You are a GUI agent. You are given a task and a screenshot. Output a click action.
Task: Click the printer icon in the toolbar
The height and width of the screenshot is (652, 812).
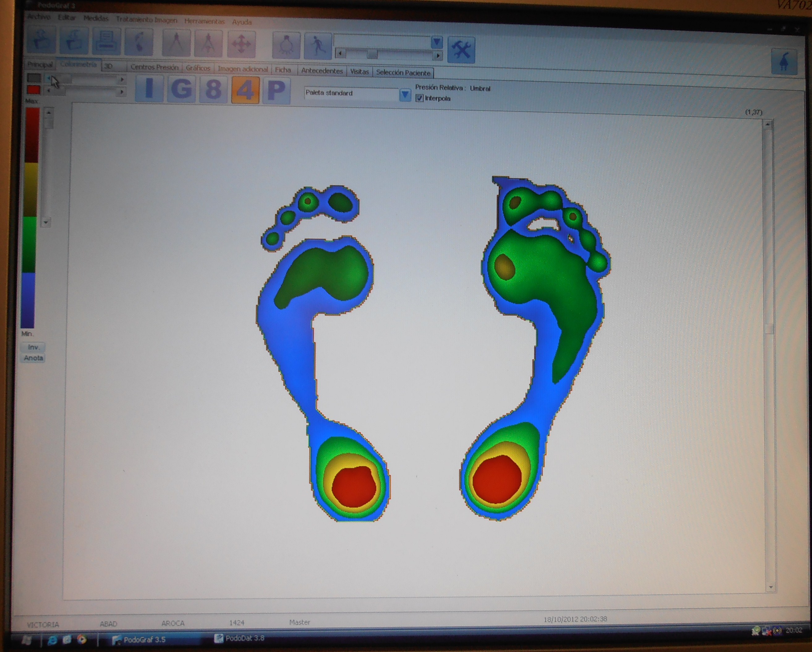[106, 41]
